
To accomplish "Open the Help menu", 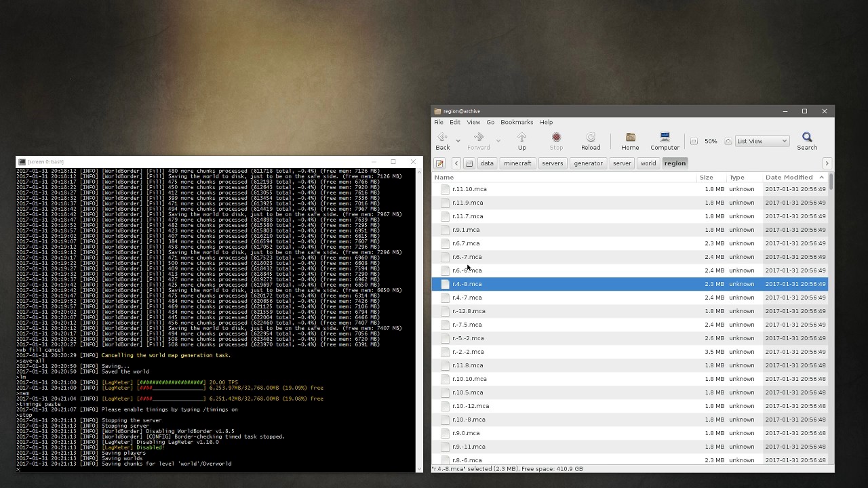I will (546, 122).
